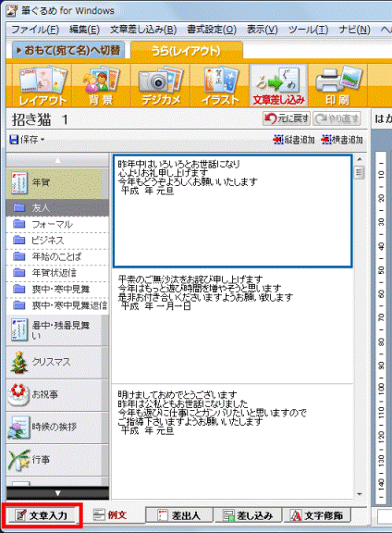The width and height of the screenshot is (392, 533).
Task: Select sample text starting 平素のご無沙汰を
Action: [233, 326]
